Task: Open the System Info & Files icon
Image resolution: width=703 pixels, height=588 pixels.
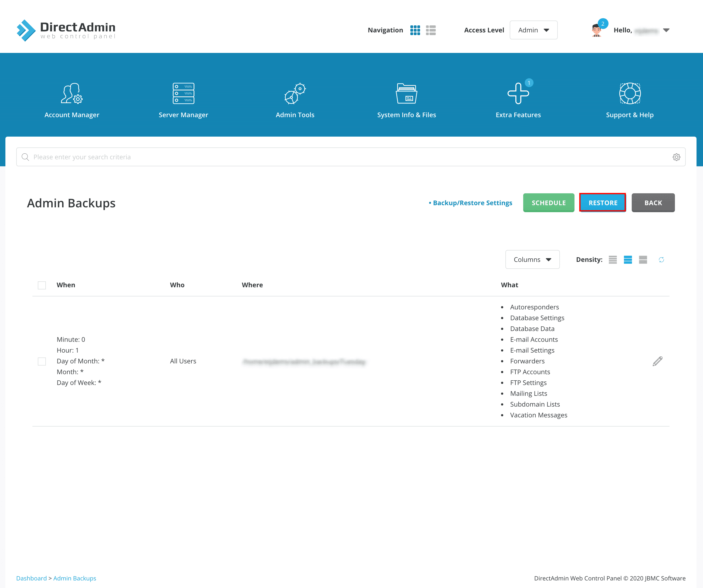Action: point(406,93)
